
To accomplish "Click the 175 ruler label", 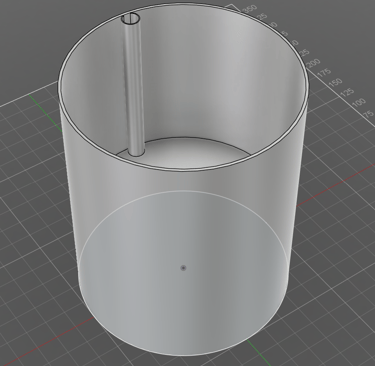I will click(324, 73).
